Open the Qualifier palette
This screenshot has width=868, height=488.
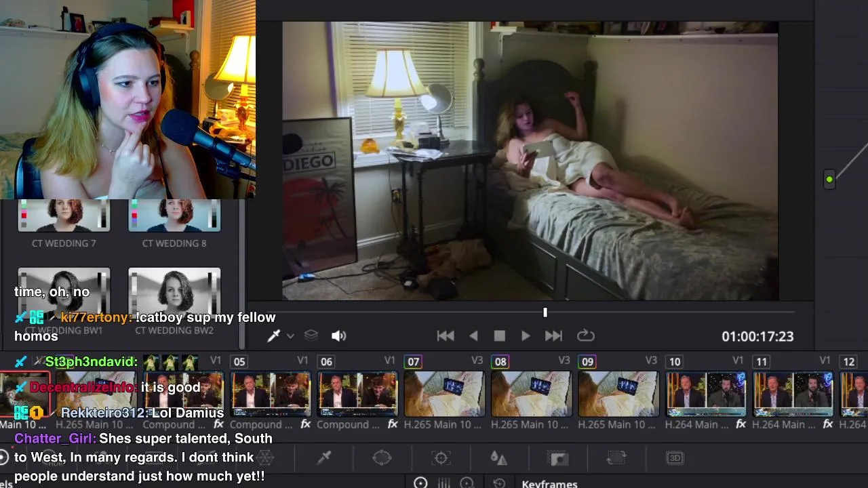324,458
